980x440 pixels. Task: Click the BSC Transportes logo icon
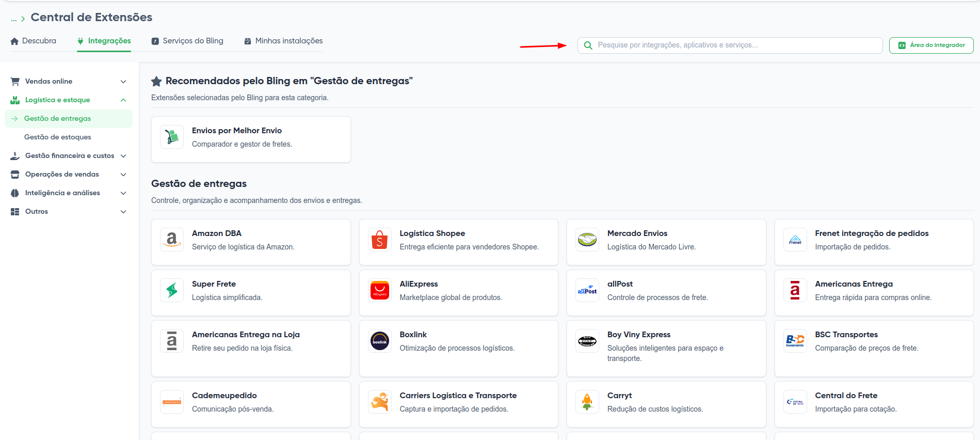[x=795, y=341]
